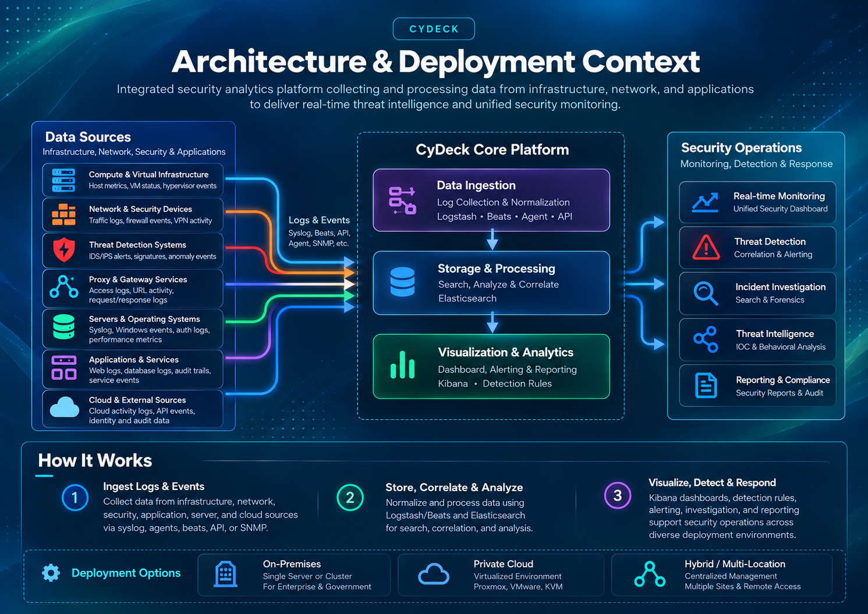Click the Compute & Virtual Infrastructure server icon
The height and width of the screenshot is (614, 868).
[63, 180]
